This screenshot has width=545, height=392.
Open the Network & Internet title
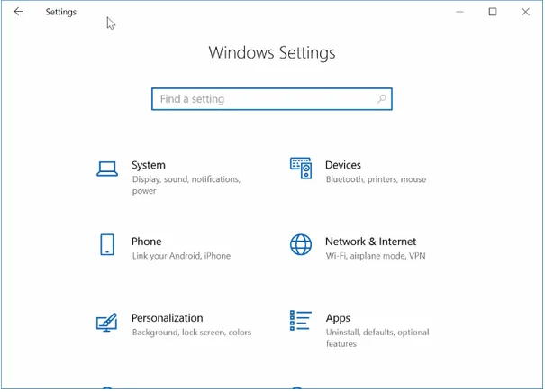tap(370, 242)
